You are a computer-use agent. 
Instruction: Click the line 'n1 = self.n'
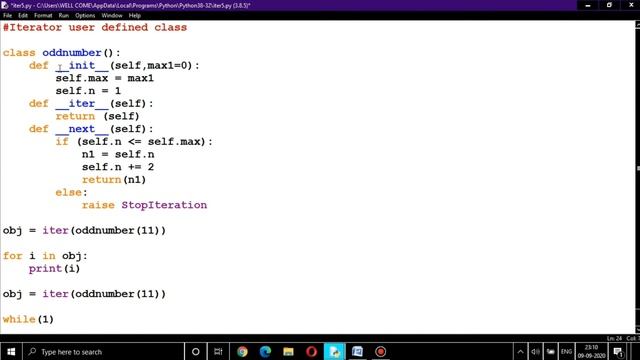tap(118, 154)
